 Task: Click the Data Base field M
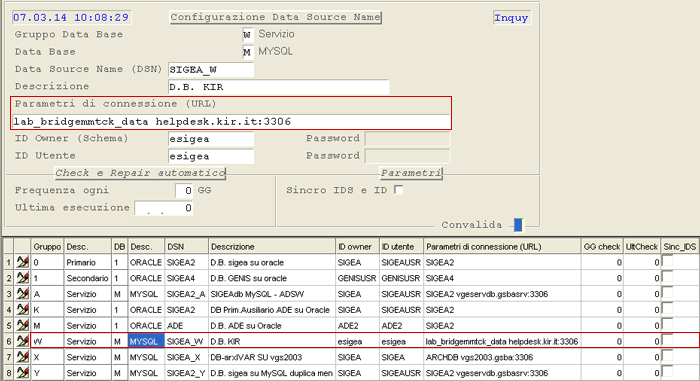point(248,52)
